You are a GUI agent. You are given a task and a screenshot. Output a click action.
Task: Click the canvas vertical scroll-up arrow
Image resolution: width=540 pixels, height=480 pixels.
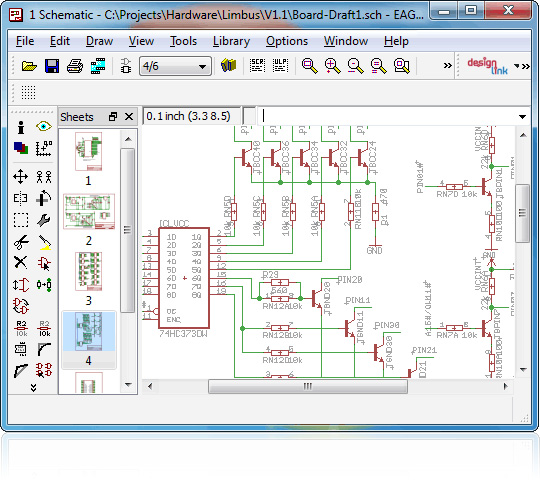pyautogui.click(x=523, y=135)
